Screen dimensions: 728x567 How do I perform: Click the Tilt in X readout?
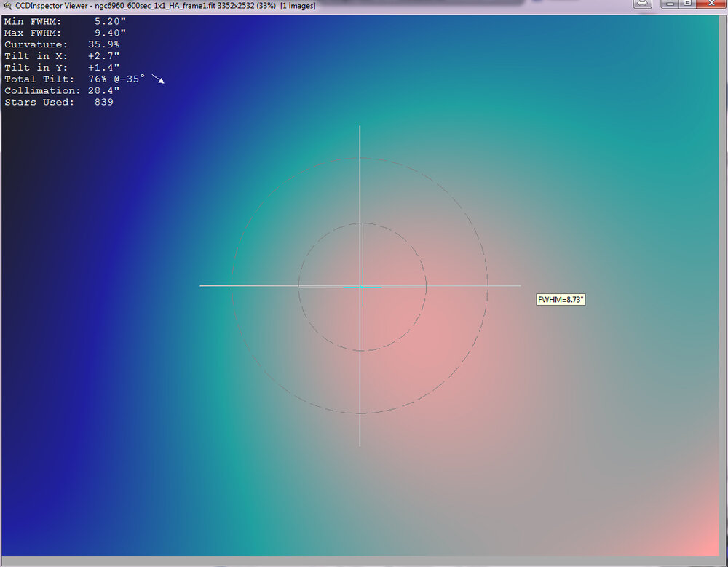coord(62,56)
